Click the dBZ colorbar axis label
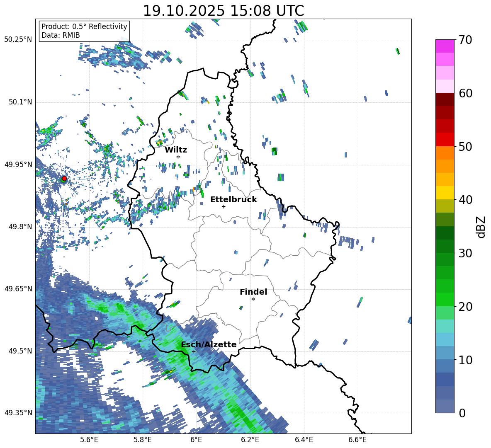Image resolution: width=491 pixels, height=448 pixels. pyautogui.click(x=481, y=227)
